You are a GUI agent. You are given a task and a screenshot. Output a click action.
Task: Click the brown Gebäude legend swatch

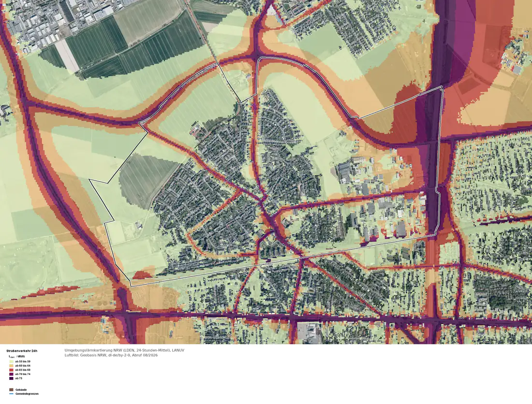pyautogui.click(x=11, y=390)
